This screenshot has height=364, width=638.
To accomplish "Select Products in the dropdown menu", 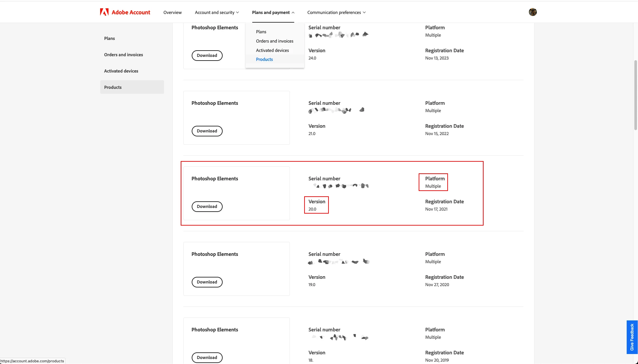I will coord(264,59).
